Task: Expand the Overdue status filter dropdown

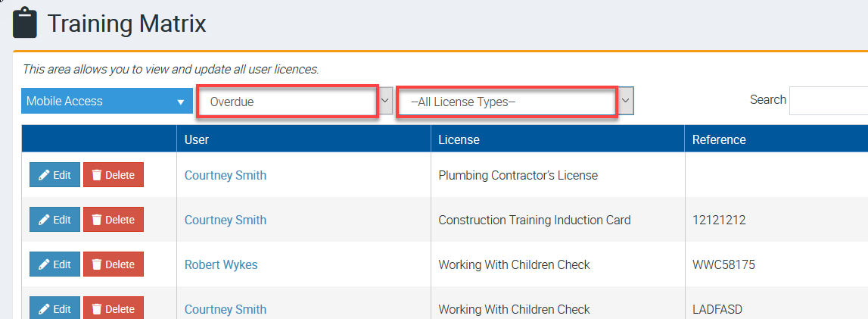Action: (385, 101)
